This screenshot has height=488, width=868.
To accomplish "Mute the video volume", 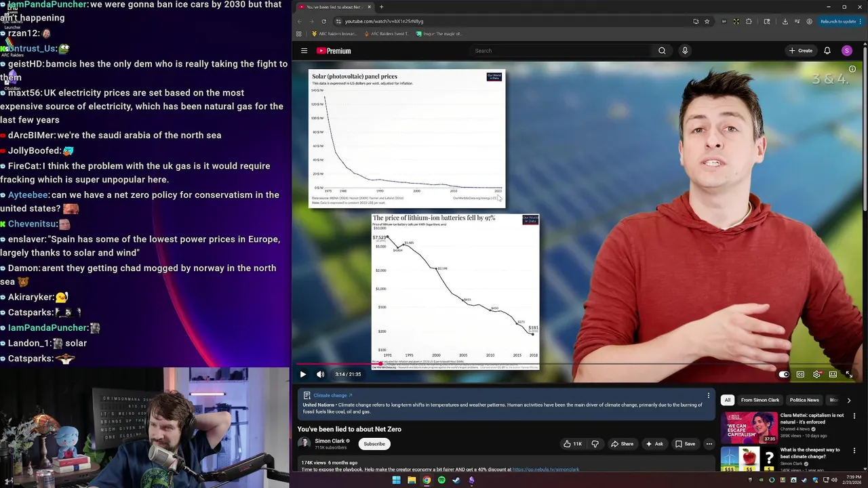I will (320, 374).
